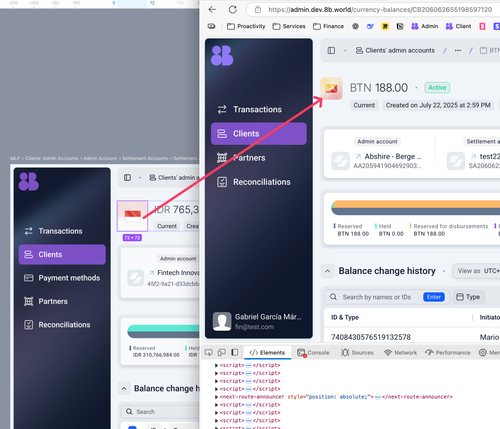Open the Admin bookmark

424,26
